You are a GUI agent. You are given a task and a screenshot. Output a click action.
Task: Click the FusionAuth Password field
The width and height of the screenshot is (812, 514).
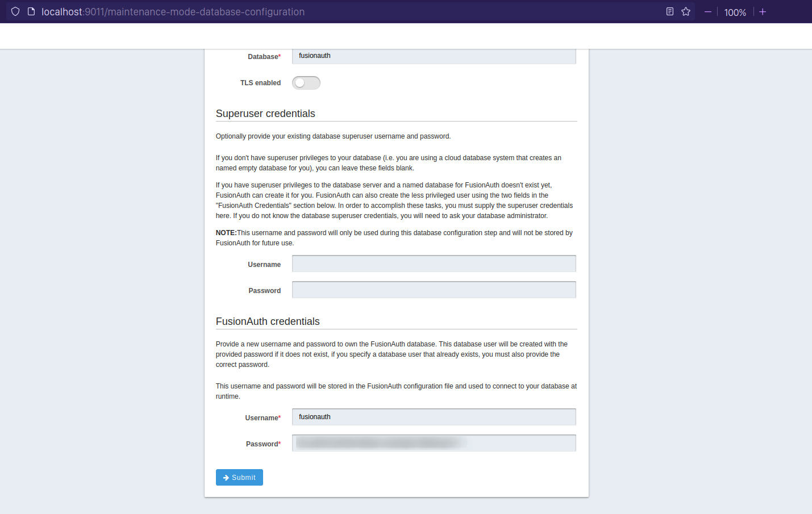[434, 443]
